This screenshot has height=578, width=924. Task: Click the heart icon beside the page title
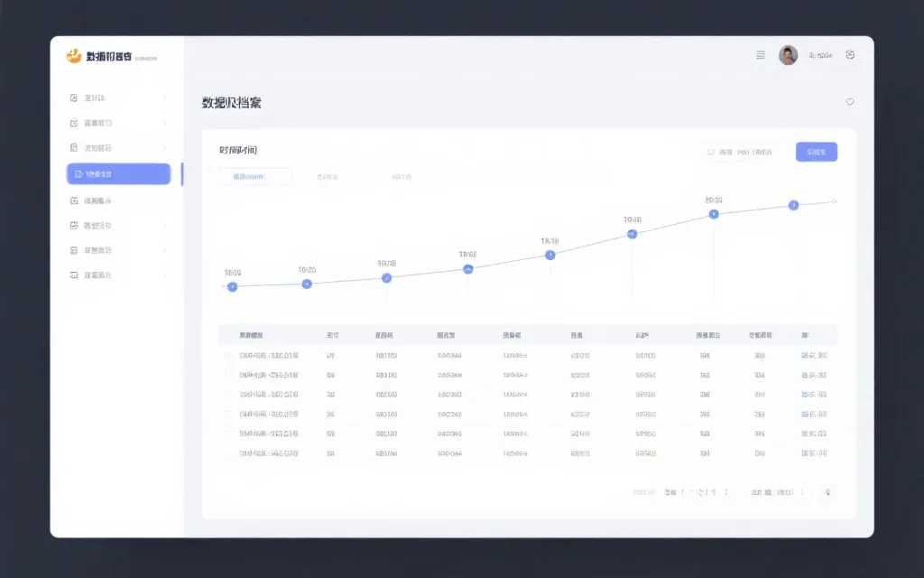850,102
